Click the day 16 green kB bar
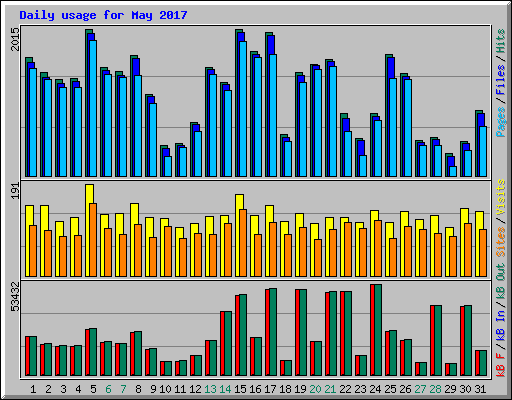Screen dimensions: 512x400 point(258,357)
